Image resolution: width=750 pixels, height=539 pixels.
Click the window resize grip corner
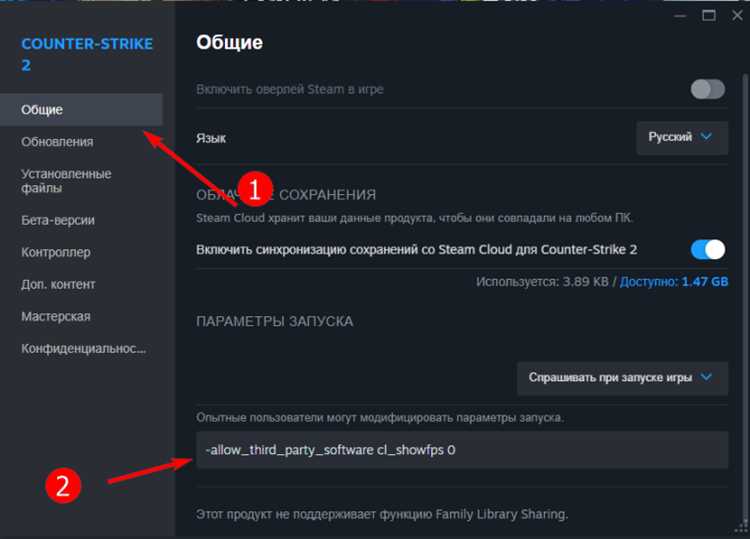tap(742, 528)
